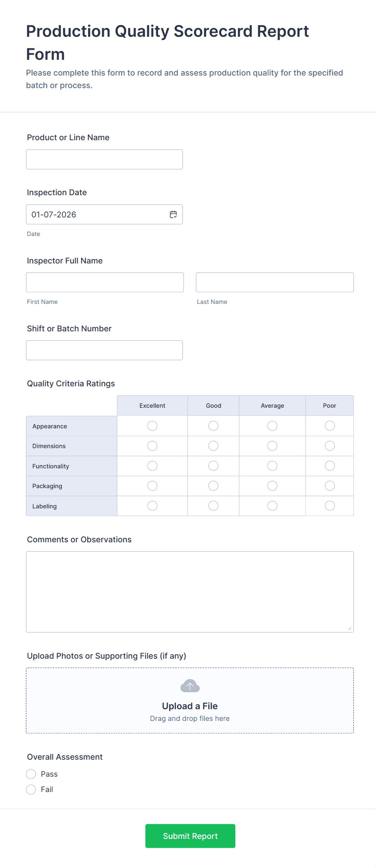Click the Shift or Batch Number field
The height and width of the screenshot is (868, 376).
coord(104,350)
